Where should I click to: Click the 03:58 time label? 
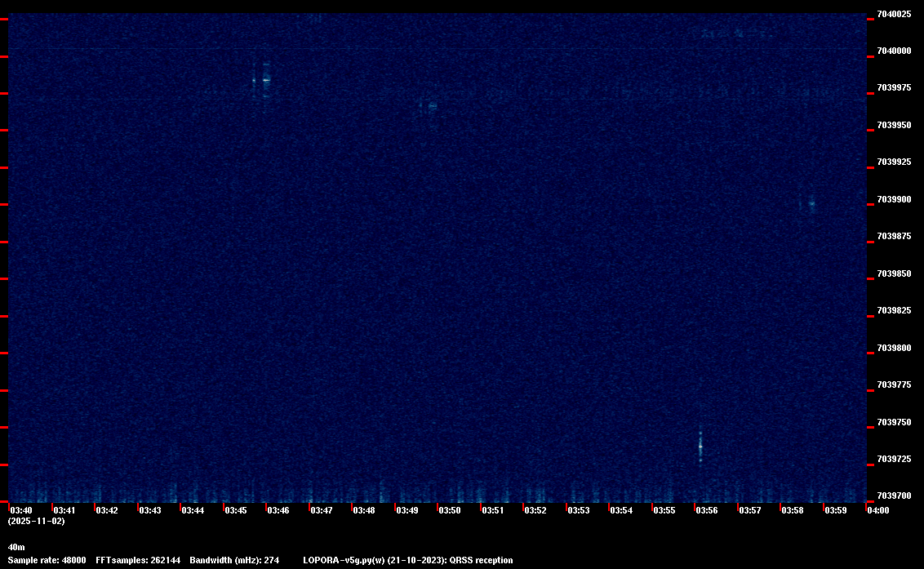point(792,510)
